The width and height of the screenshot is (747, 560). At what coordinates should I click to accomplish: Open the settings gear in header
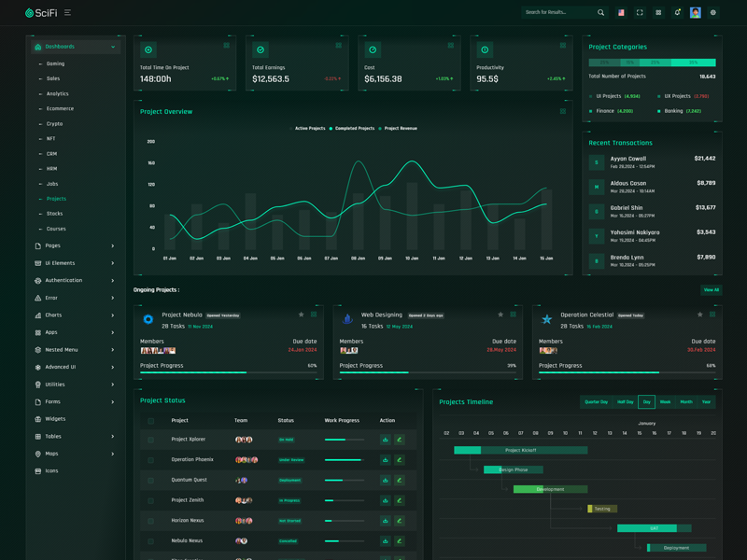713,13
